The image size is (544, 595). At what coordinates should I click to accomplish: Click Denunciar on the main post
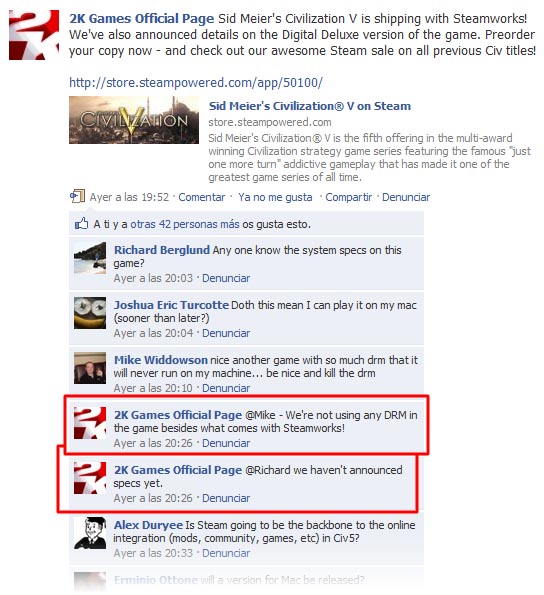coord(406,197)
